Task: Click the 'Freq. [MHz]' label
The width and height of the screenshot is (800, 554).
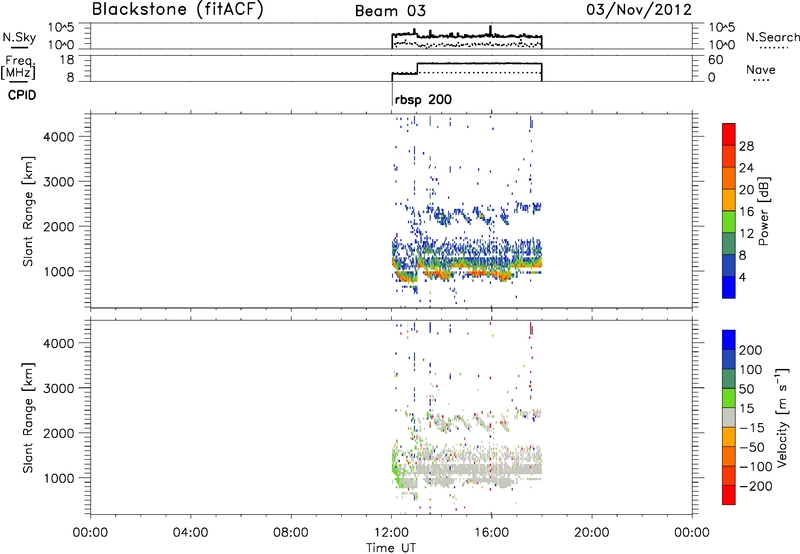Action: [18, 67]
